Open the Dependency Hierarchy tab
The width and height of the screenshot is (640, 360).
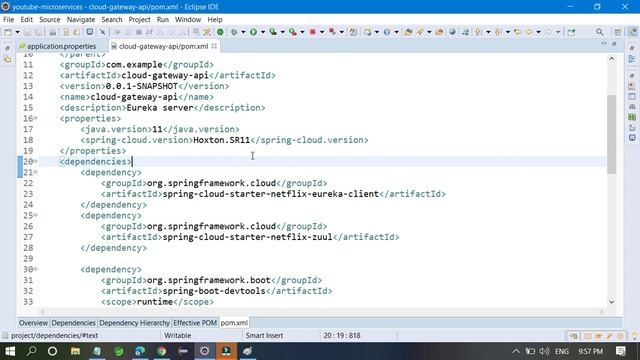134,323
